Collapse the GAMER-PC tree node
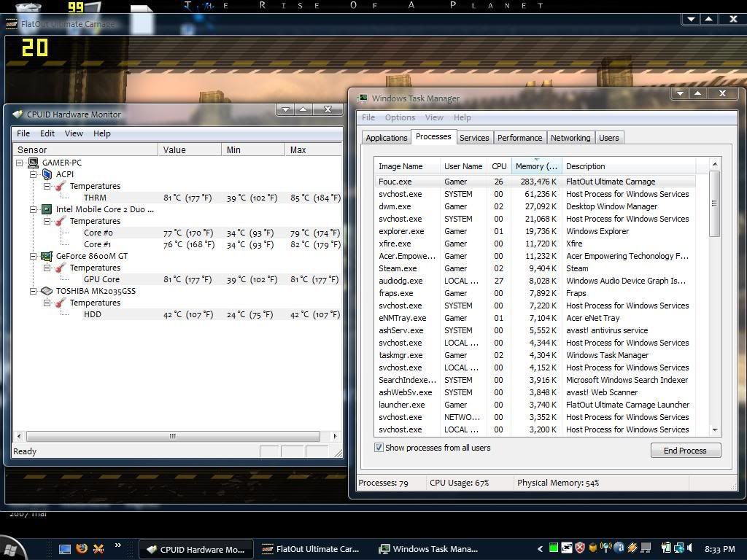747x560 pixels. pos(19,163)
